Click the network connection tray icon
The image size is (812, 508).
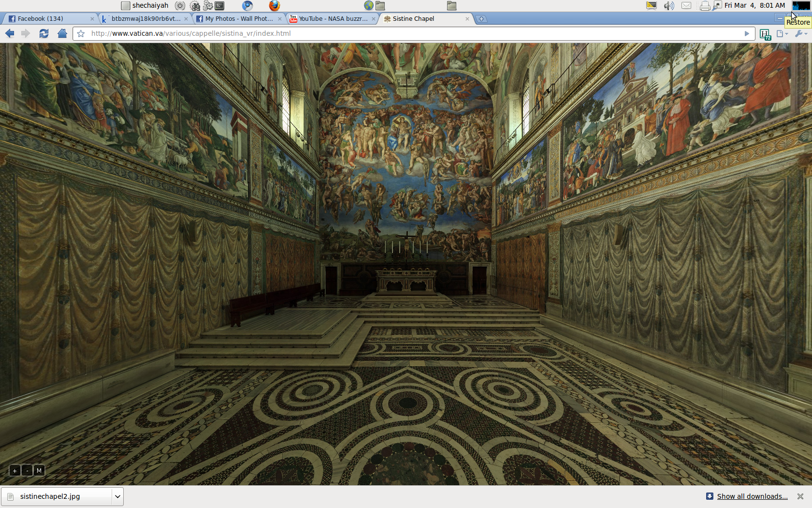coord(717,6)
